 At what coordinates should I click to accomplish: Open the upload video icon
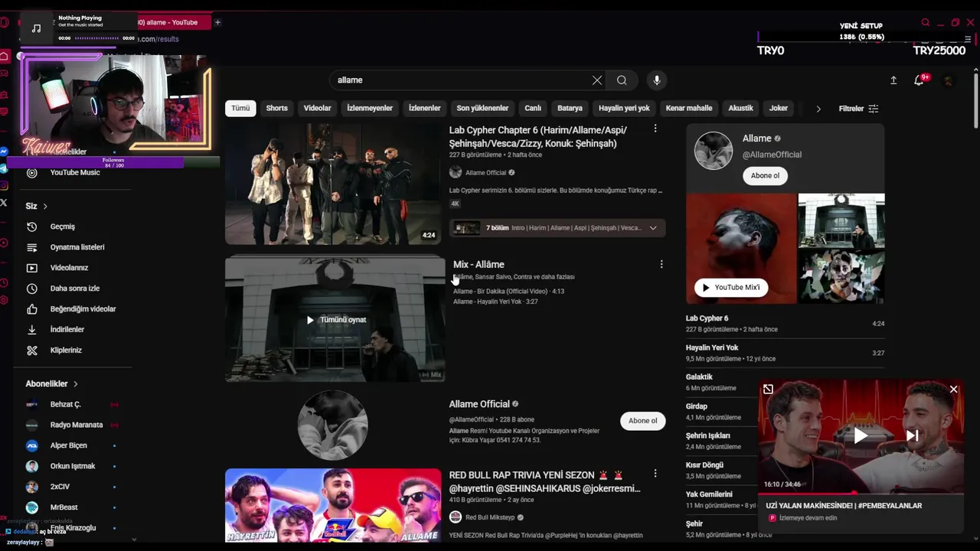pyautogui.click(x=893, y=80)
